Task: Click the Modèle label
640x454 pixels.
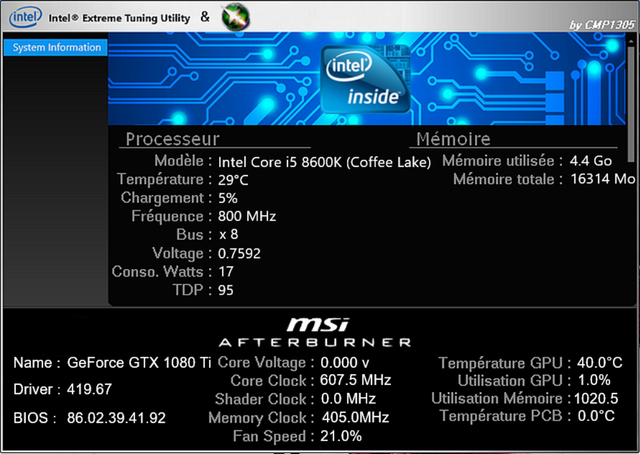Action: coord(179,161)
